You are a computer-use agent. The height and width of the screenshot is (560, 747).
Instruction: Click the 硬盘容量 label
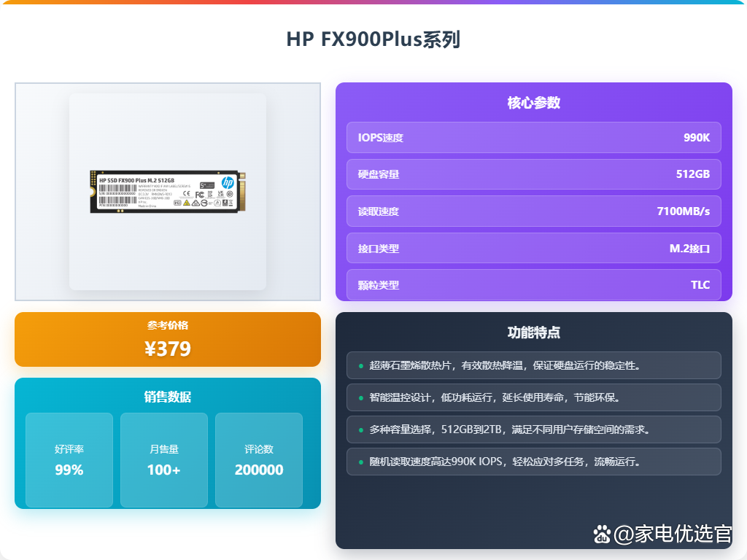pos(379,174)
